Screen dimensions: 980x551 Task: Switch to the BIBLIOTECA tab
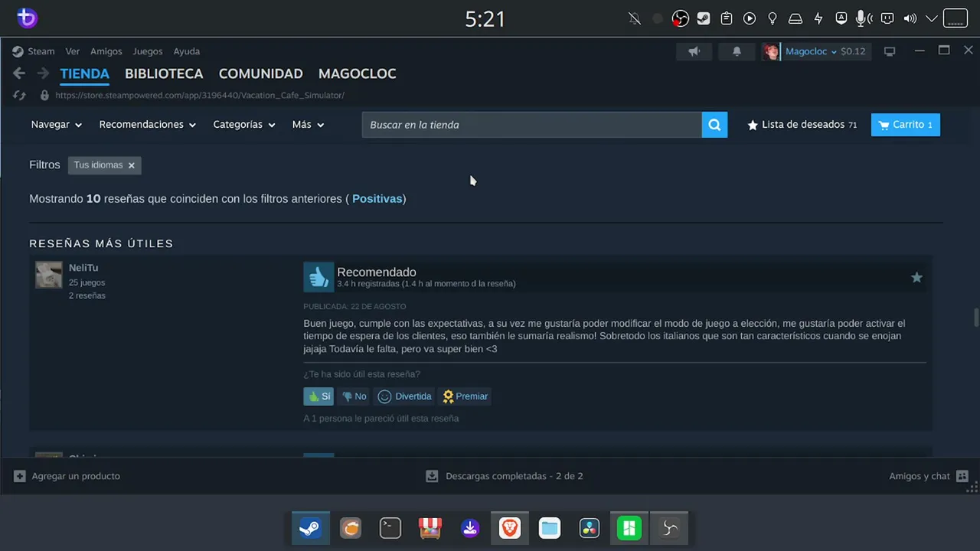pos(164,74)
